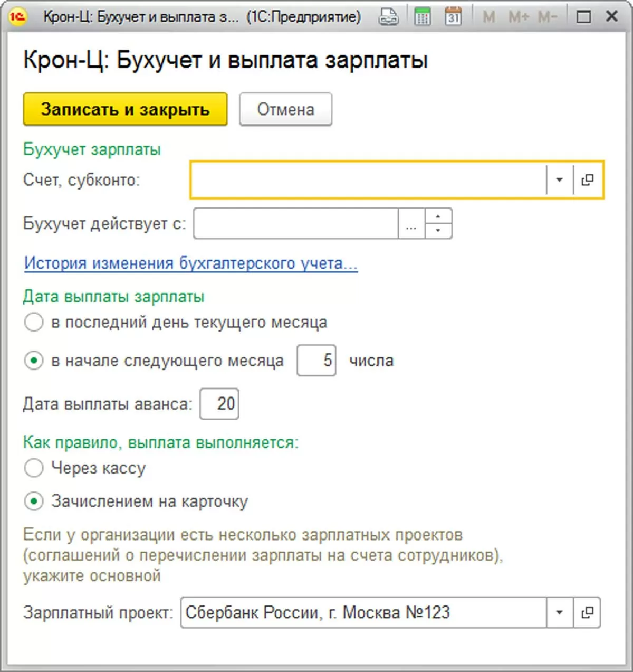Open 'История изменения бухгалтерского учета' link
This screenshot has height=672, width=633.
coord(191,263)
